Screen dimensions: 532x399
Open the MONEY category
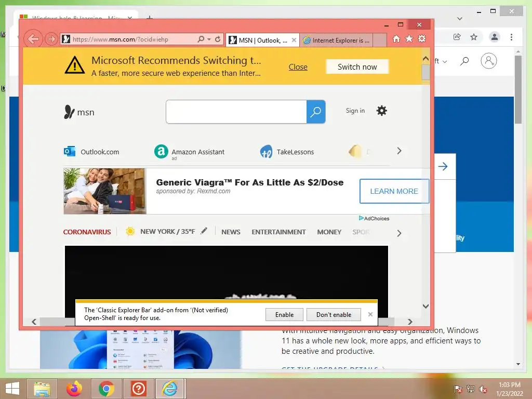pyautogui.click(x=329, y=232)
